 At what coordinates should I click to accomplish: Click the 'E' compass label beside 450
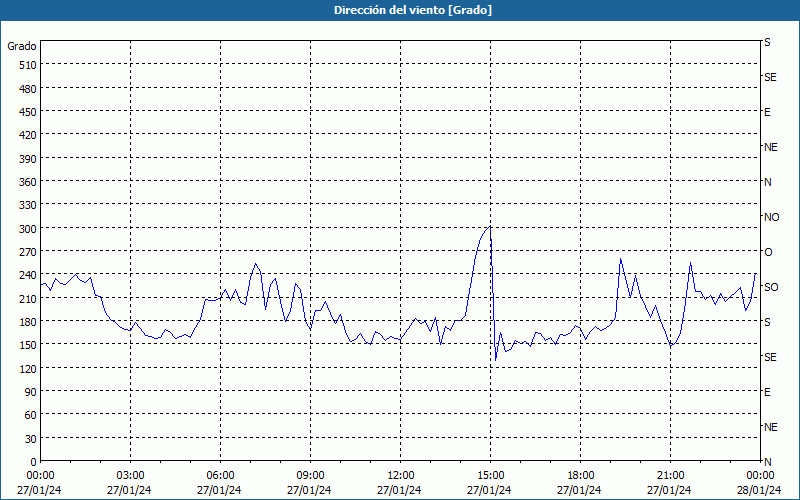point(767,112)
